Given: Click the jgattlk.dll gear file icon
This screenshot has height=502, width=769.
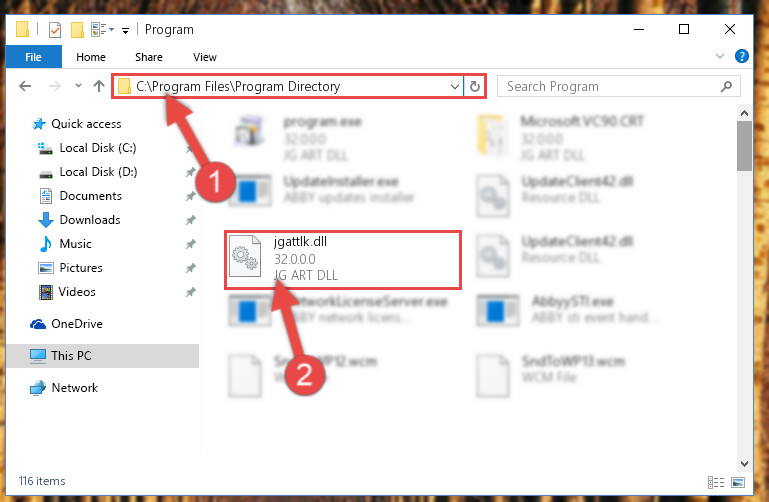Looking at the screenshot, I should pyautogui.click(x=245, y=256).
